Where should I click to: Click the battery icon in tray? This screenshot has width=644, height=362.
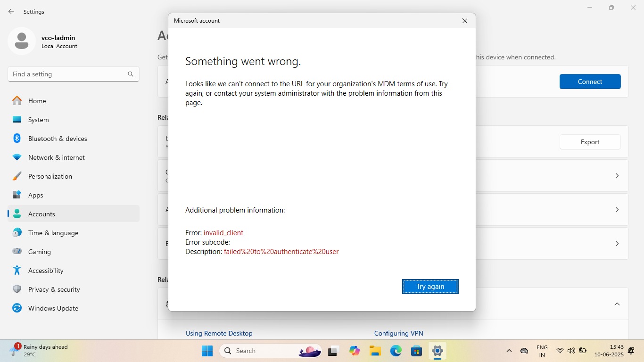[x=583, y=351]
